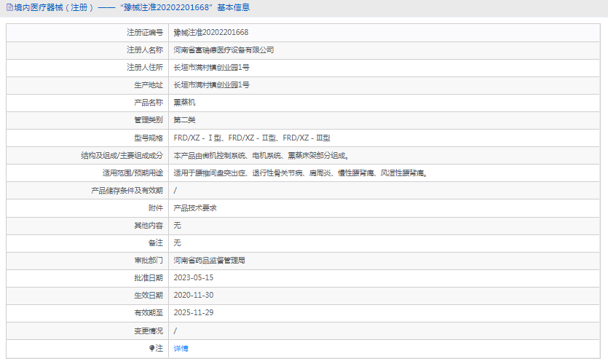The height and width of the screenshot is (364, 608).
Task: Select the 产品储存条件及有效期 label
Action: [x=127, y=191]
